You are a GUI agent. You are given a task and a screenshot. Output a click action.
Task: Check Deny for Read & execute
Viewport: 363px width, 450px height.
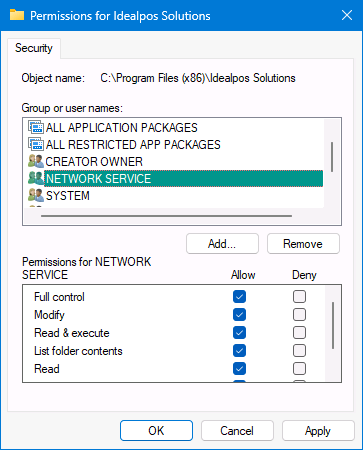click(299, 332)
